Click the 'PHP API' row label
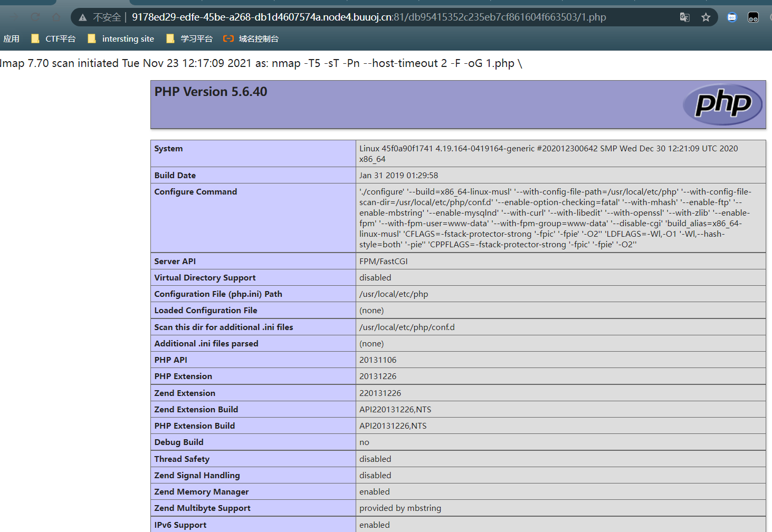The width and height of the screenshot is (772, 532). click(x=170, y=360)
